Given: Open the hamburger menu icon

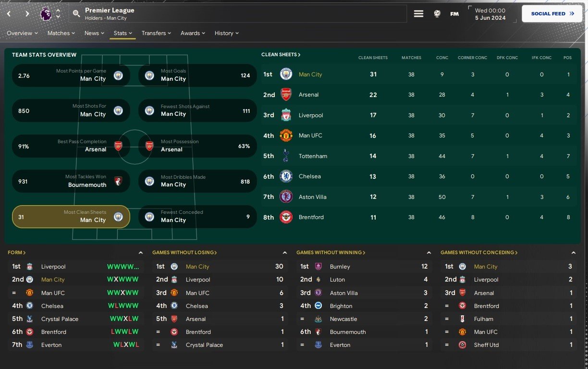Looking at the screenshot, I should click(x=418, y=14).
